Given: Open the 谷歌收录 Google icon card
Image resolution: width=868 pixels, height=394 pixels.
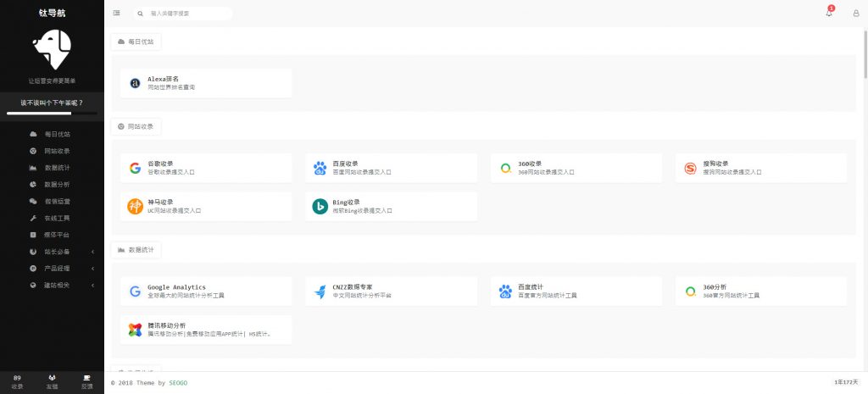Looking at the screenshot, I should click(x=135, y=168).
